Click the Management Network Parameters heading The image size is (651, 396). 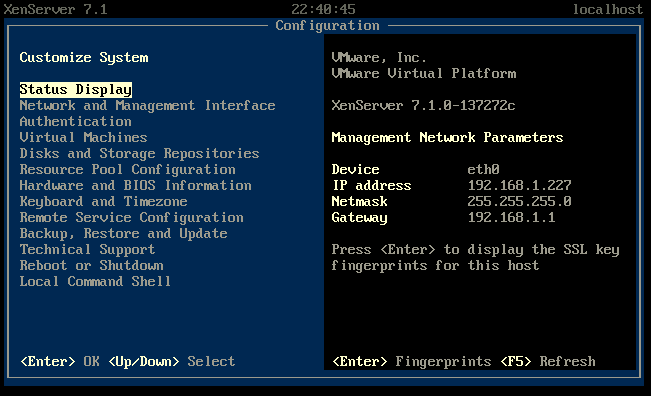[447, 137]
